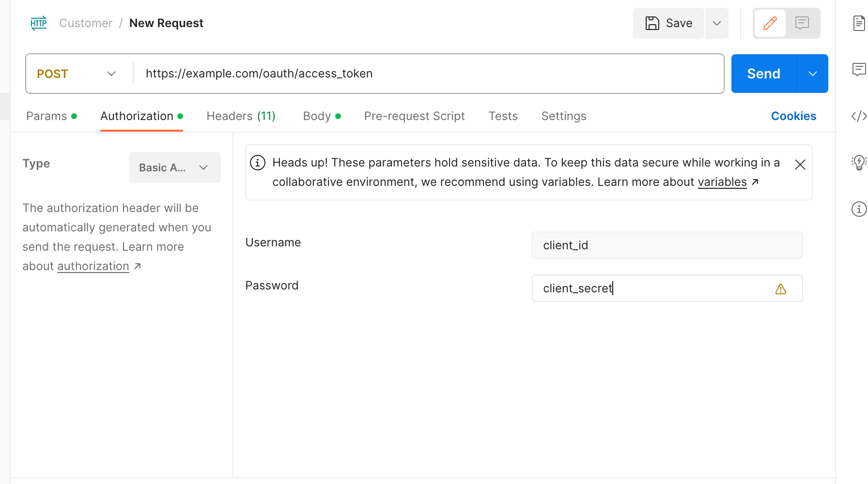
Task: Switch to comment mode toggle
Action: pyautogui.click(x=802, y=23)
